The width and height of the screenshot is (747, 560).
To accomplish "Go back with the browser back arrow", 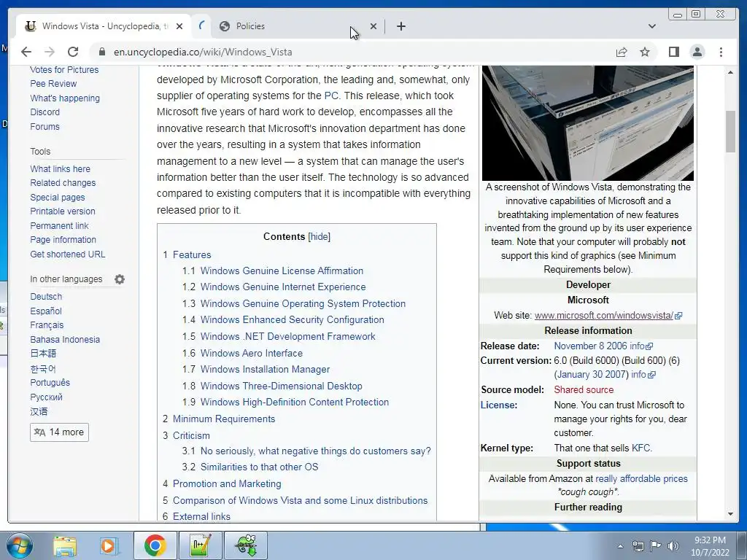I will pyautogui.click(x=26, y=52).
